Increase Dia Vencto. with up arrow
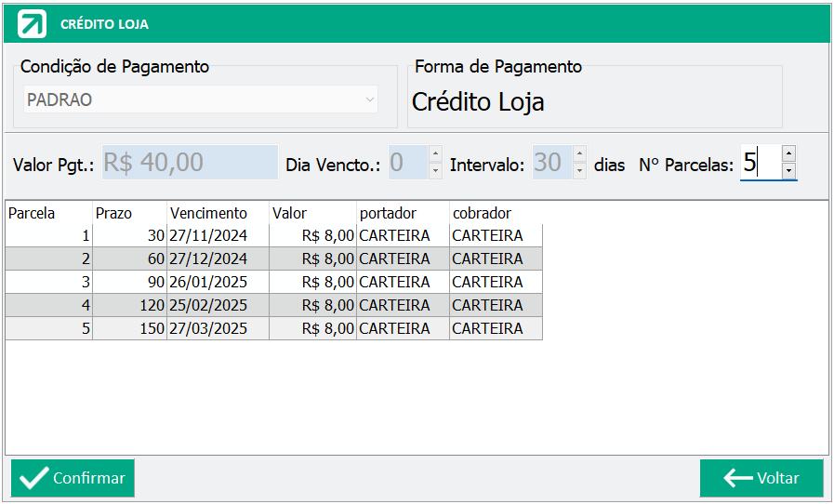Screen dimensions: 834x504 coord(436,153)
